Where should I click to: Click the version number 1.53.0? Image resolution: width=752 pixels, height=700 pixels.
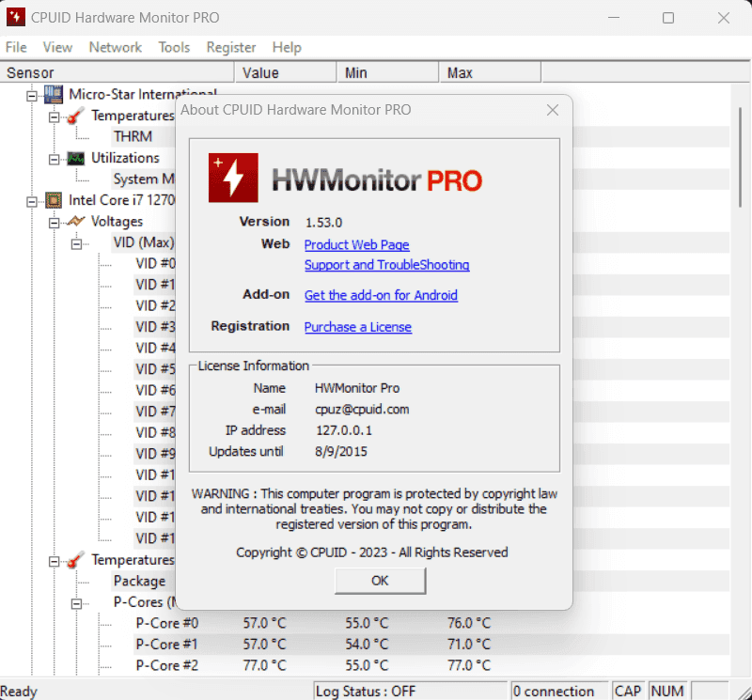323,223
